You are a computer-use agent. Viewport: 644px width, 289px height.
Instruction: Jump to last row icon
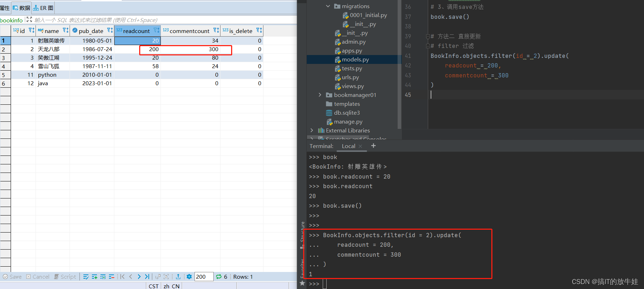point(147,277)
